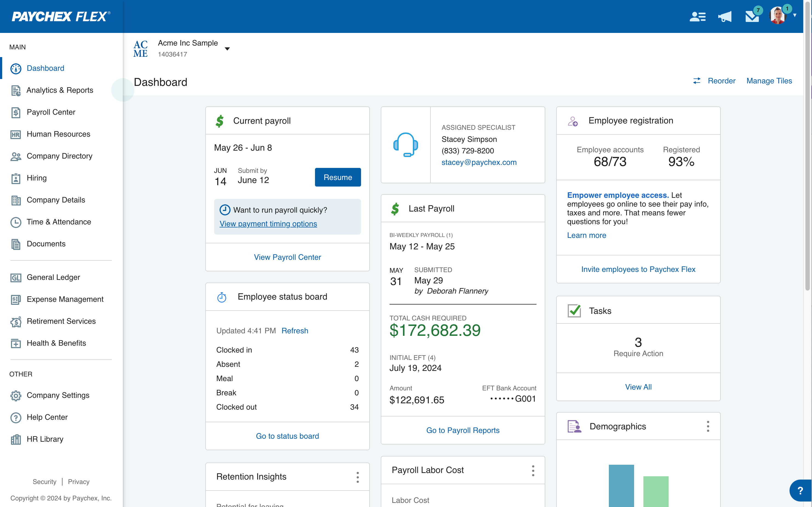Click the ACME company logo
Image resolution: width=812 pixels, height=507 pixels.
[140, 49]
